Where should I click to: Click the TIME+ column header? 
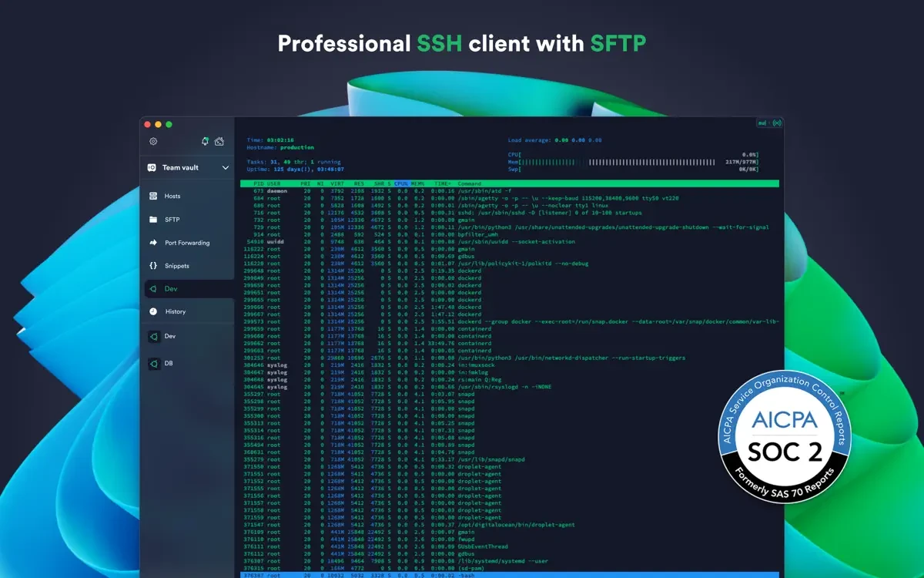click(442, 183)
